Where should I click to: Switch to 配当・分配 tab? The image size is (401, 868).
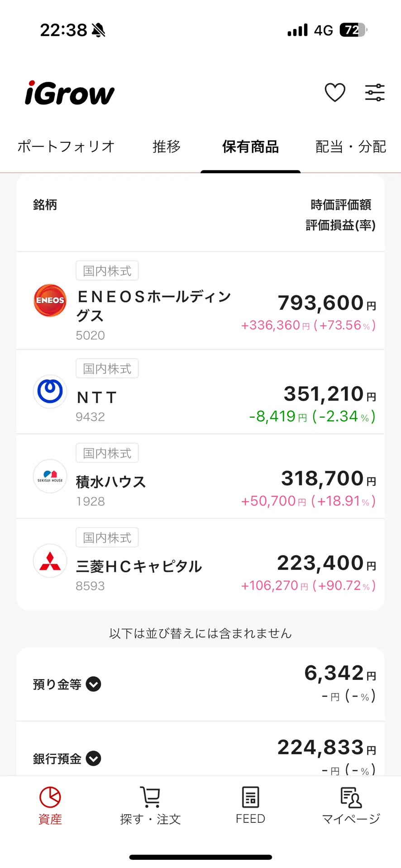pyautogui.click(x=351, y=146)
